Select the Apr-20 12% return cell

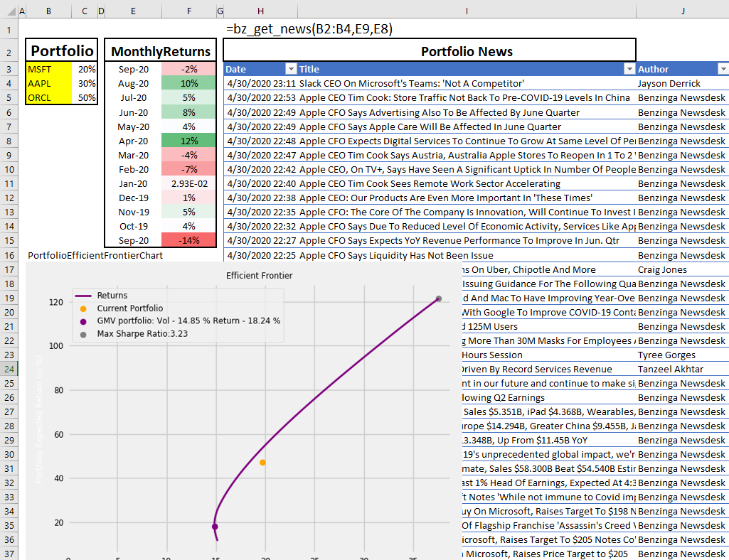(188, 141)
